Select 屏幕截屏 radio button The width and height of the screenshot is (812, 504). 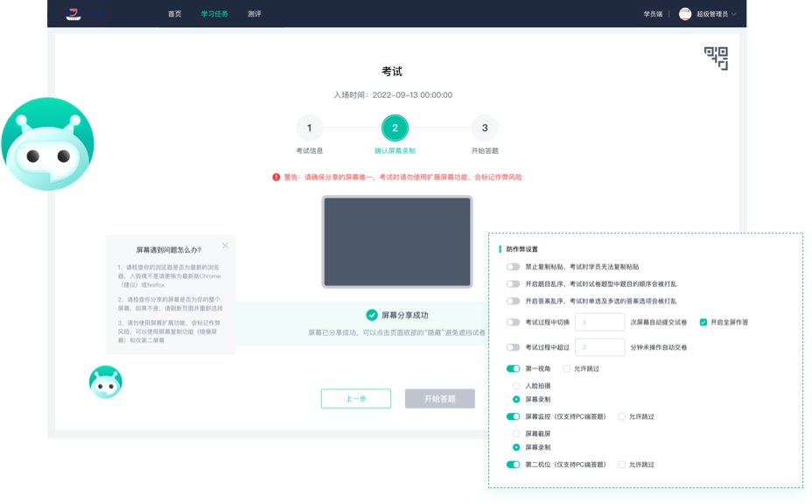tap(516, 433)
